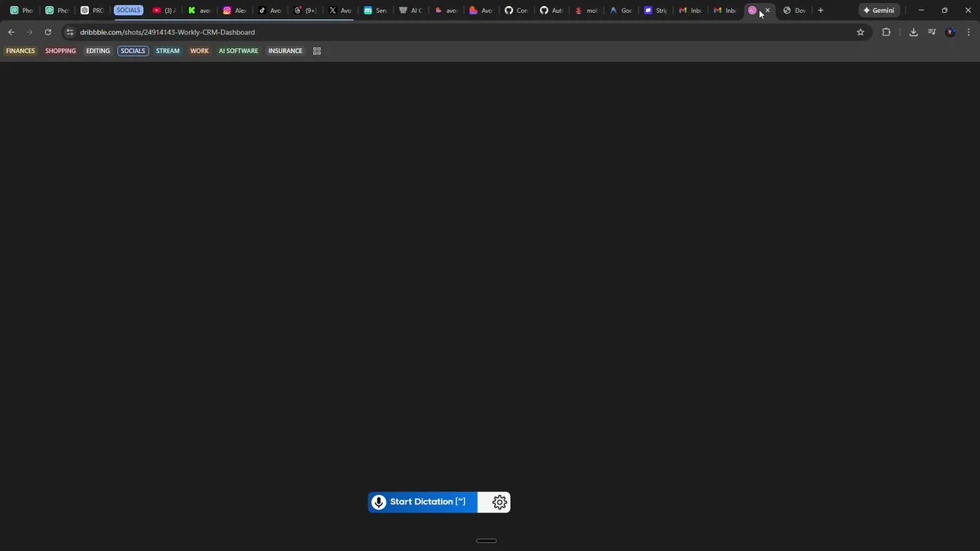Reload the Dribbble page
The width and height of the screenshot is (980, 551).
(47, 32)
